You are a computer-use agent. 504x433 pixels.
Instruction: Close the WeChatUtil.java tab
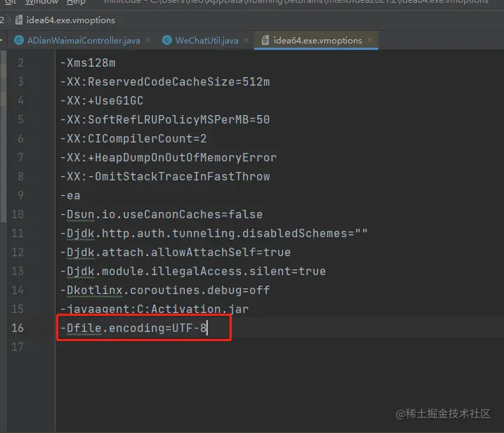[x=246, y=40]
